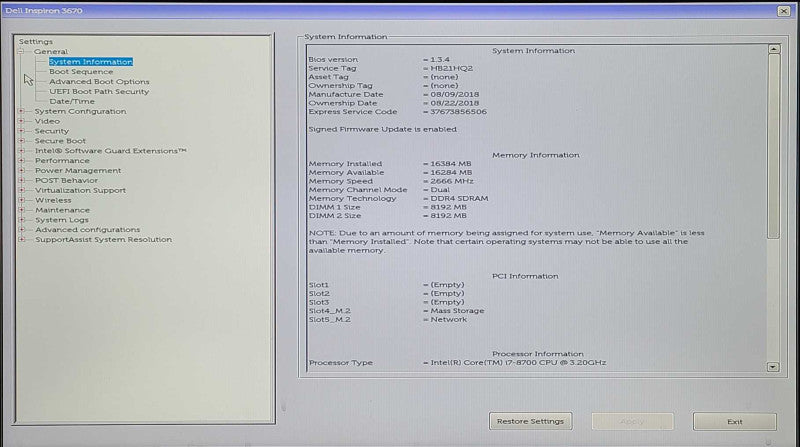Screen dimensions: 800x447
Task: Expand the Secure Boot node
Action: pos(21,141)
